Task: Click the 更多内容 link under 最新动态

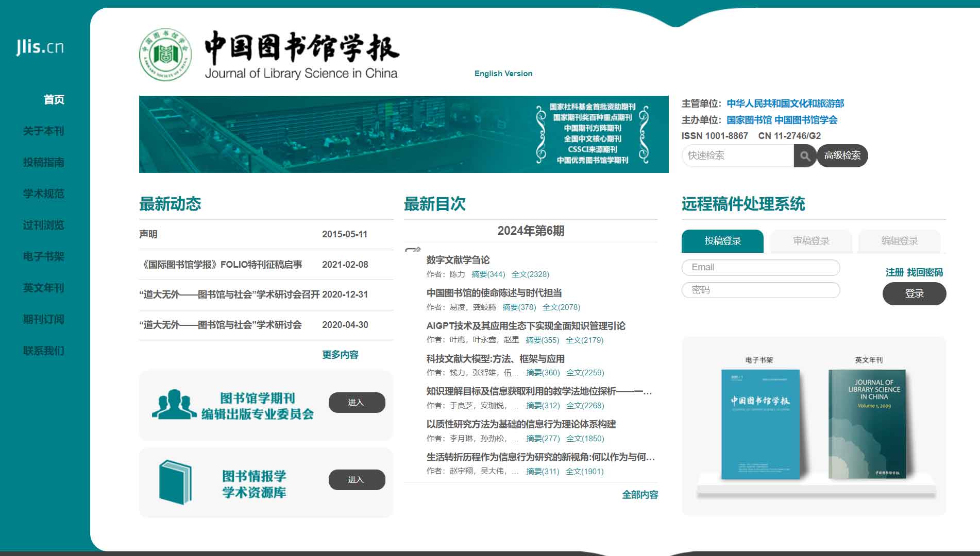Action: (x=340, y=355)
